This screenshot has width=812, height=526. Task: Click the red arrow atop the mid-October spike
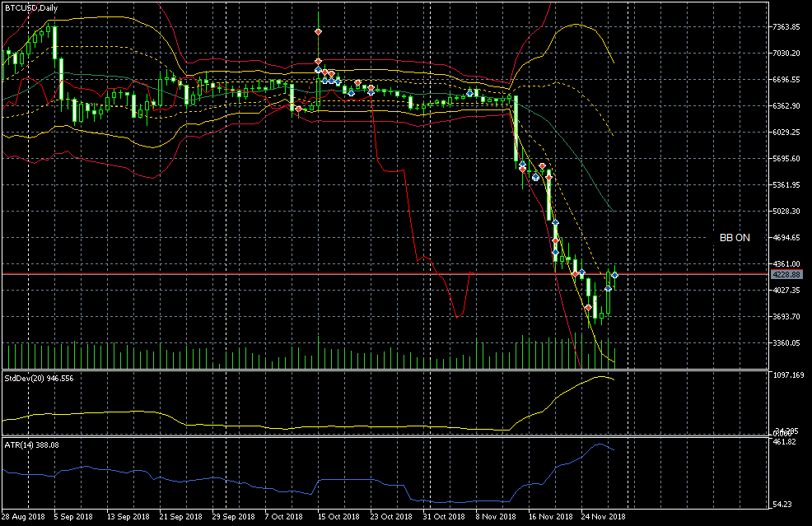click(318, 31)
